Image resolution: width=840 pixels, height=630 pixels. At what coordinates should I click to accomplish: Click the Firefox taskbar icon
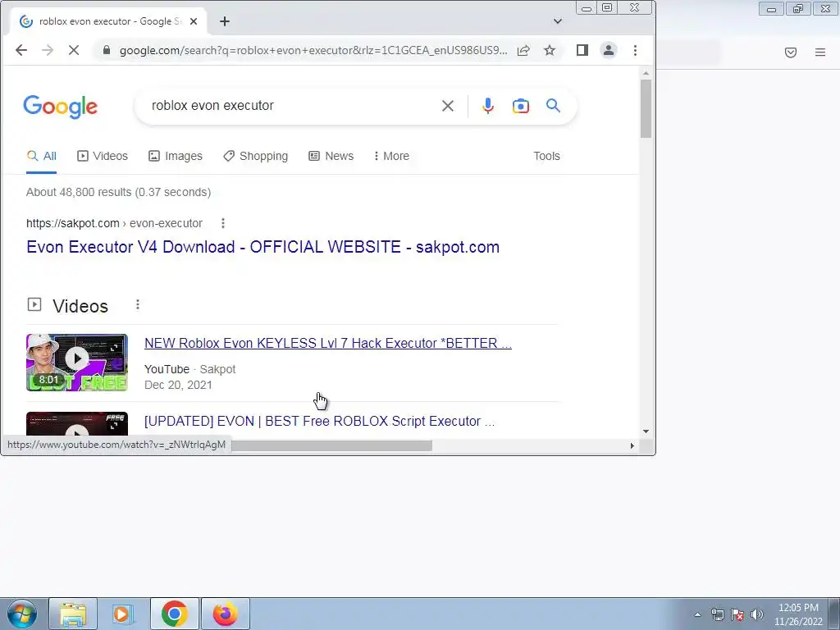click(225, 614)
